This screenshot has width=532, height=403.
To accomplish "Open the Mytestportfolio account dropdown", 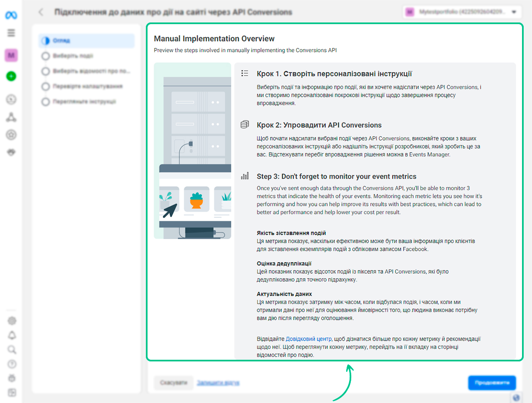I will click(462, 12).
